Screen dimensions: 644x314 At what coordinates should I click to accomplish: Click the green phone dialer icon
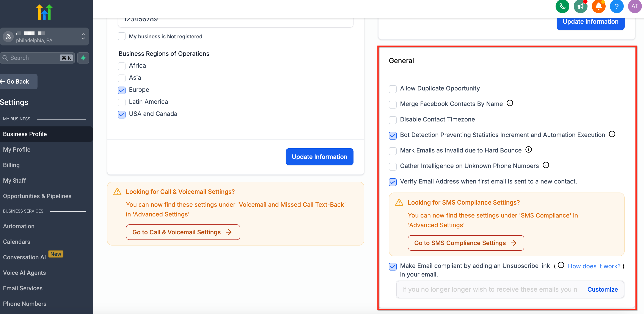coord(562,6)
